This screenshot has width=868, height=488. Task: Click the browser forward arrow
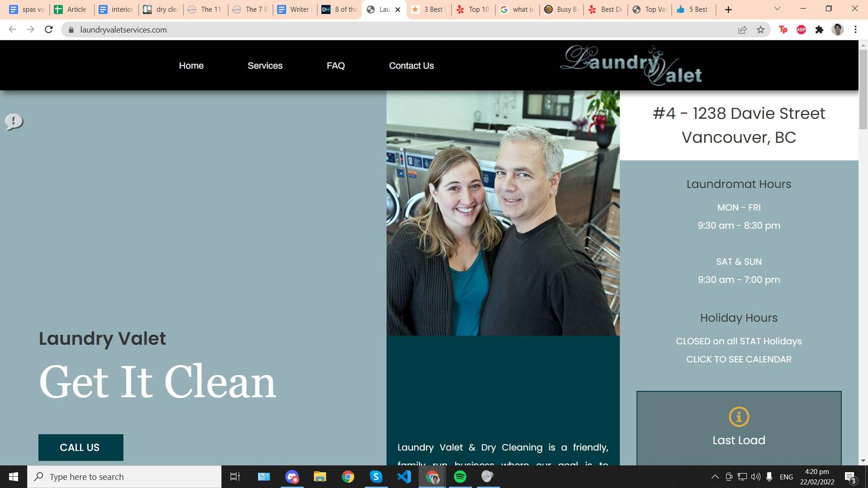pyautogui.click(x=30, y=29)
